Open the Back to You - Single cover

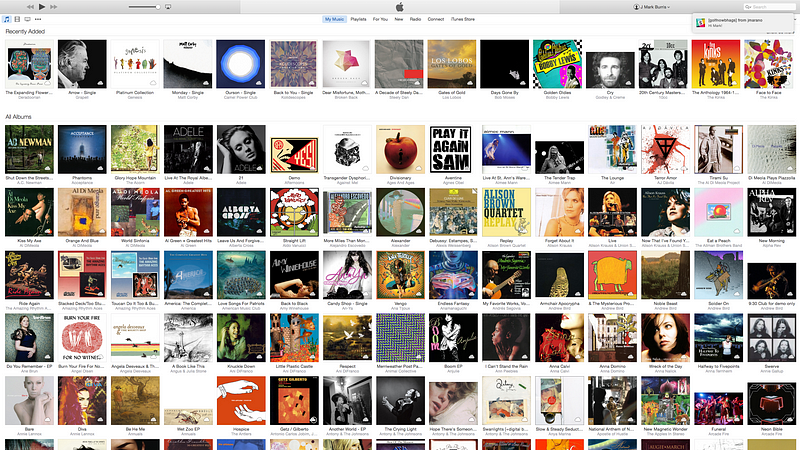tap(294, 64)
